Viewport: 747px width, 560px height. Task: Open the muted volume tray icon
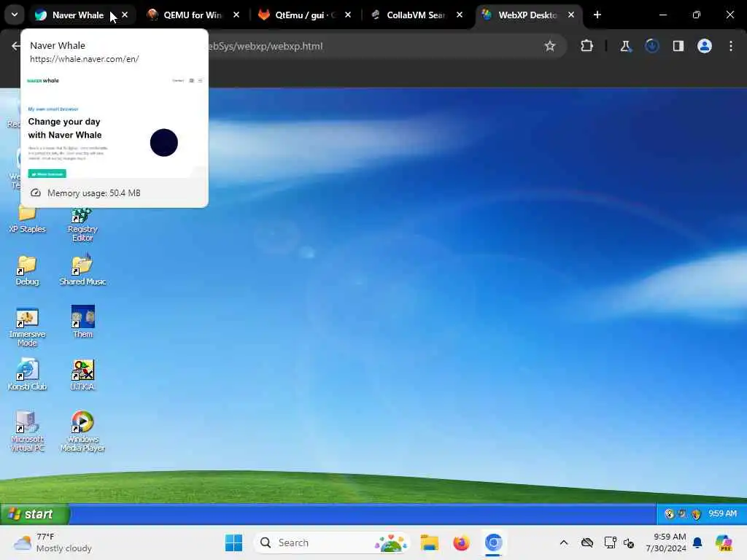point(629,542)
